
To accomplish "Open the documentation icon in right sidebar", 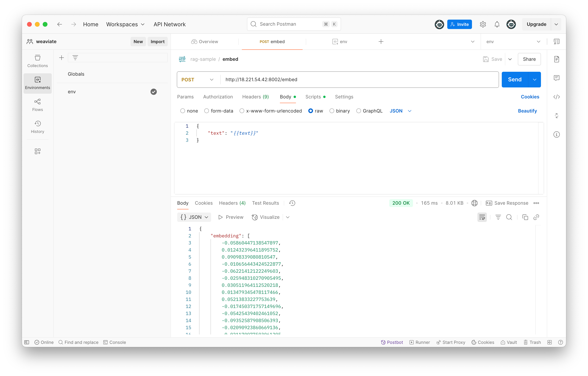I will (x=556, y=59).
